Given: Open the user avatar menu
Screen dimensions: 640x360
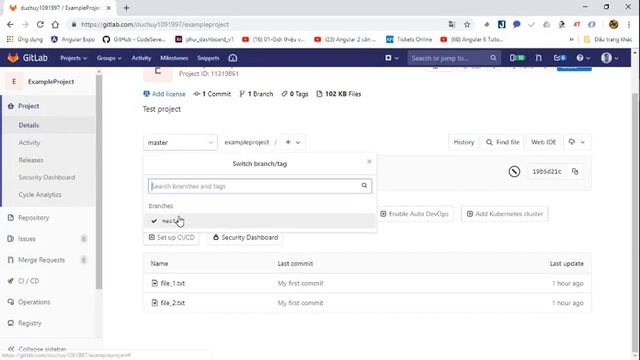Looking at the screenshot, I should [x=610, y=58].
